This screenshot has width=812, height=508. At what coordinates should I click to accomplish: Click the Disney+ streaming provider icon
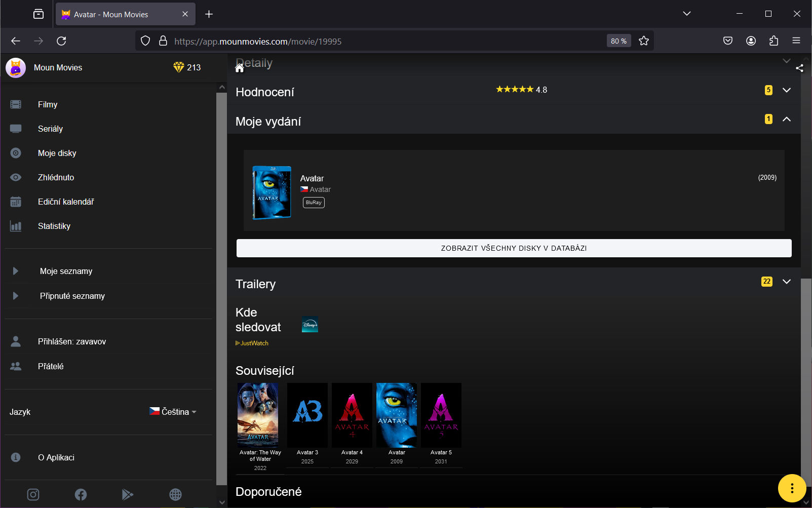click(310, 325)
